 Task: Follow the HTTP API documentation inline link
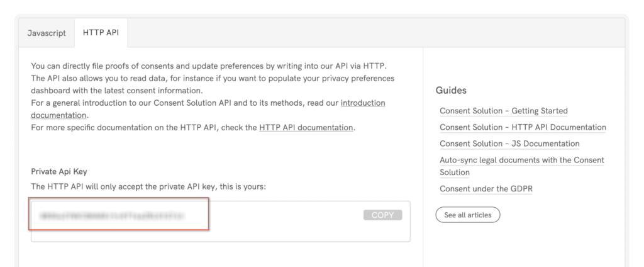(306, 127)
